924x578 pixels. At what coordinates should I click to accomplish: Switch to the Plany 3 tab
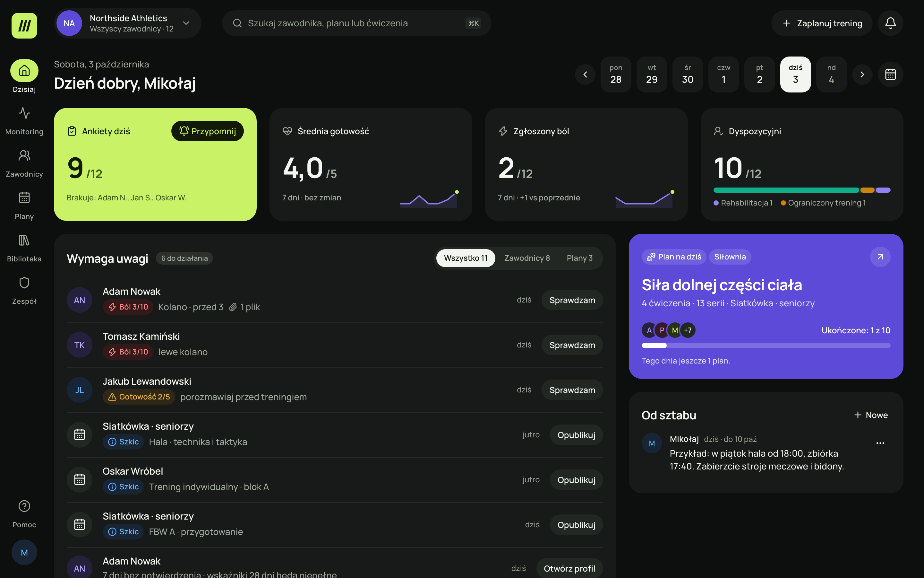pyautogui.click(x=580, y=258)
